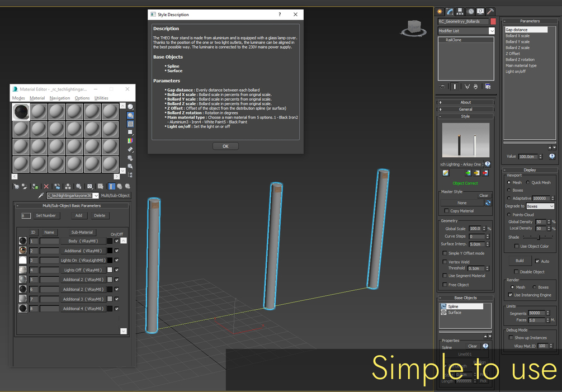Collapse the Display rollout
The image size is (562, 392).
530,170
